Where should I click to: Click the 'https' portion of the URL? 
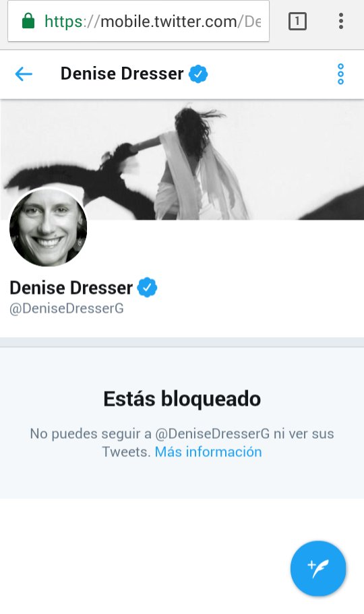click(x=63, y=22)
